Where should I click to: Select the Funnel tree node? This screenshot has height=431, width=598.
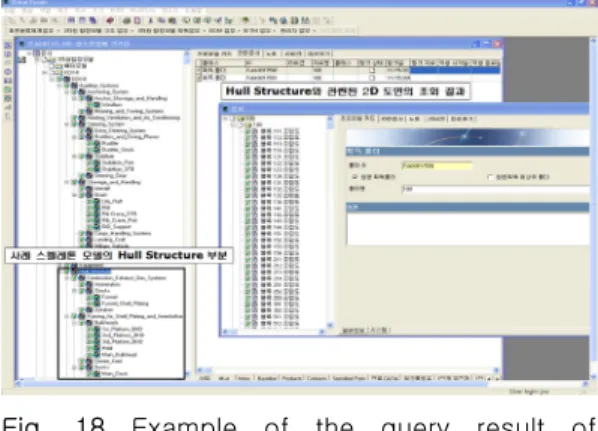click(x=110, y=297)
